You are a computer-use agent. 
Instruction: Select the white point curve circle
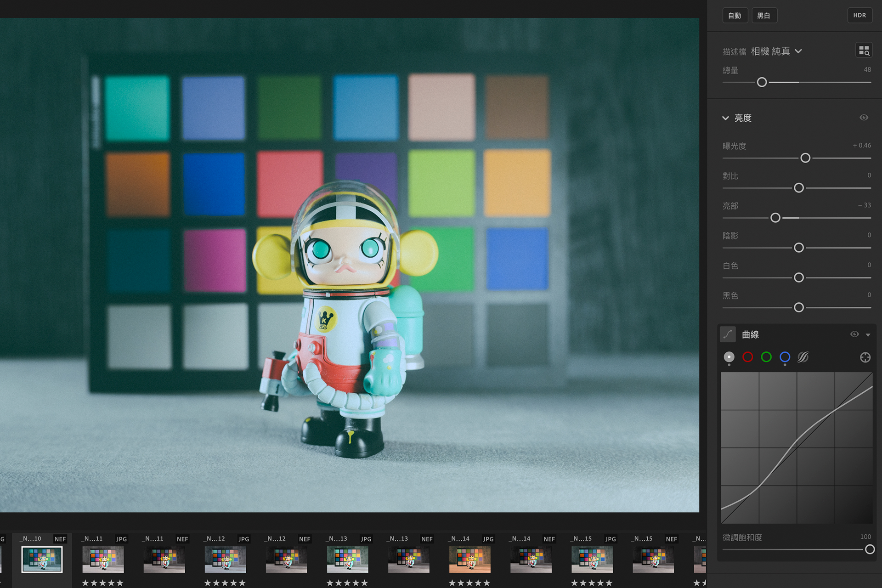point(729,357)
